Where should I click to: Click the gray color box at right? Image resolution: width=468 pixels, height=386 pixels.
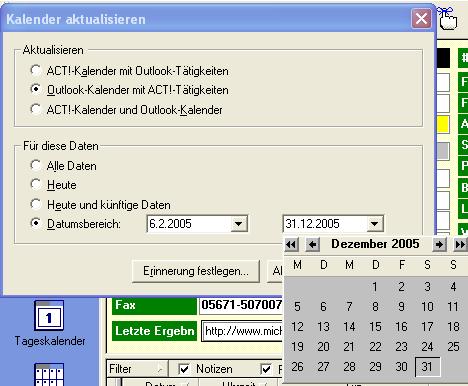coord(443,151)
